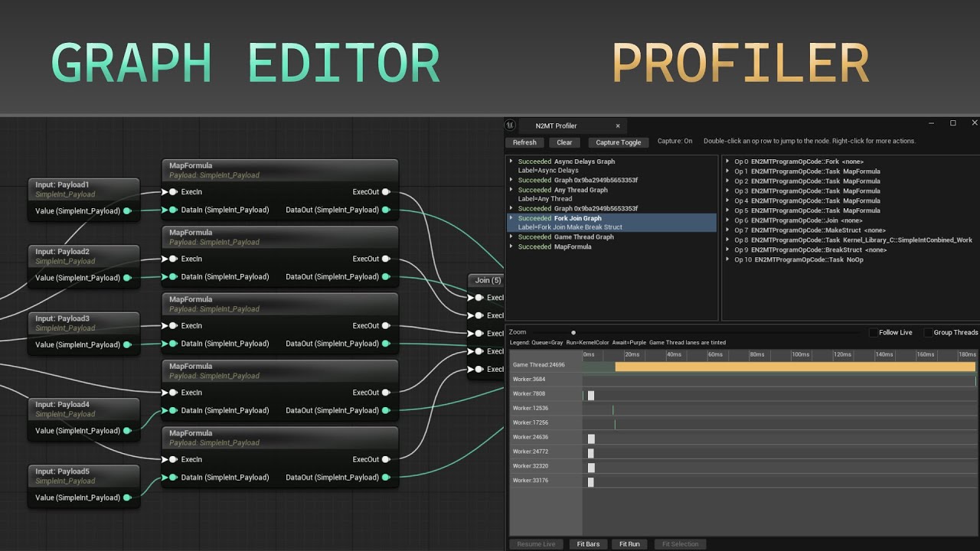Close the N2MT Profiler tab with its X
This screenshot has height=551, width=980.
tap(618, 126)
